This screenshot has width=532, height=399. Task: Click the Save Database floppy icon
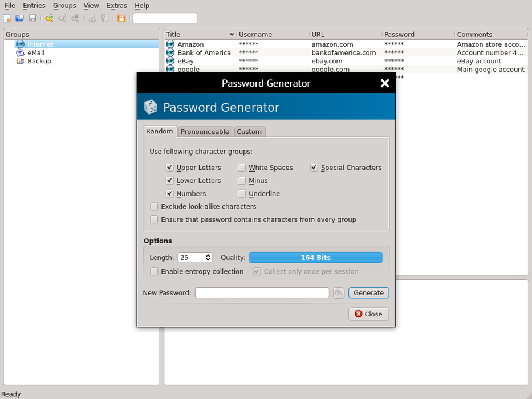click(x=33, y=18)
